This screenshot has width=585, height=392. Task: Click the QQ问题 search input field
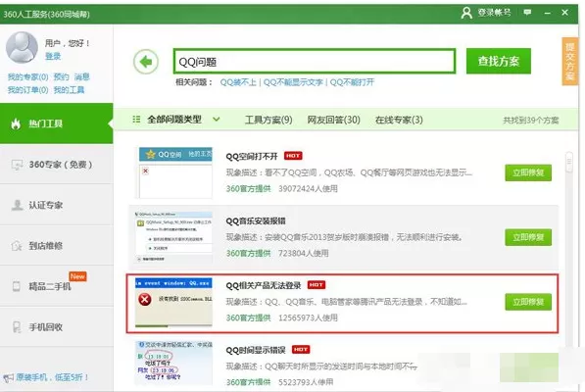(x=315, y=61)
